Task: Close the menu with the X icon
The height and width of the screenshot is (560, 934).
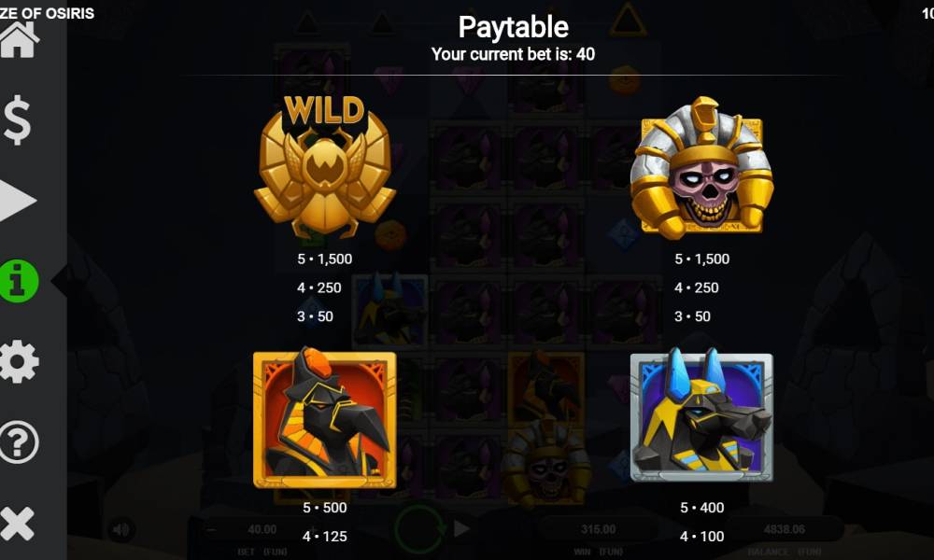Action: coord(18,524)
